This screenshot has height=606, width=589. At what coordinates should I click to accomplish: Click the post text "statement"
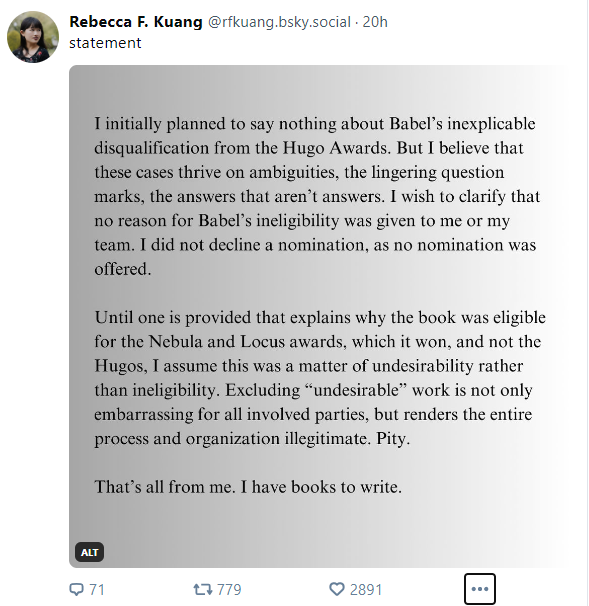click(105, 43)
